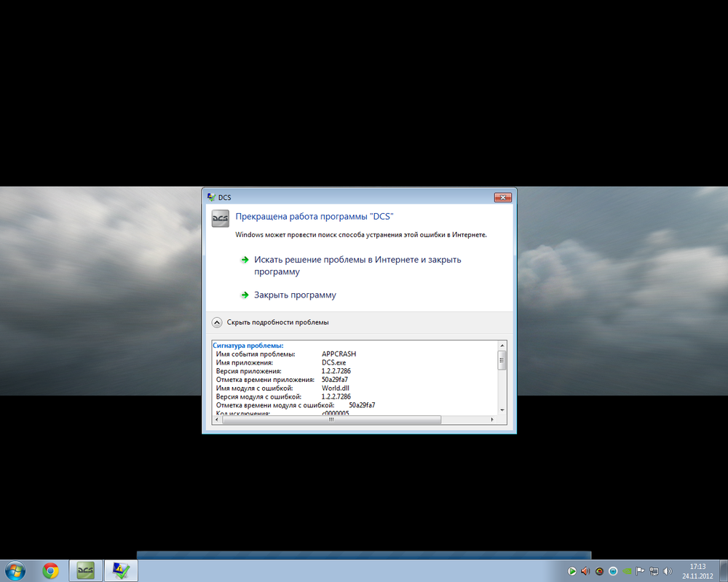Image resolution: width=728 pixels, height=582 pixels.
Task: Click the DCS logo in the crash dialog
Action: pos(220,218)
